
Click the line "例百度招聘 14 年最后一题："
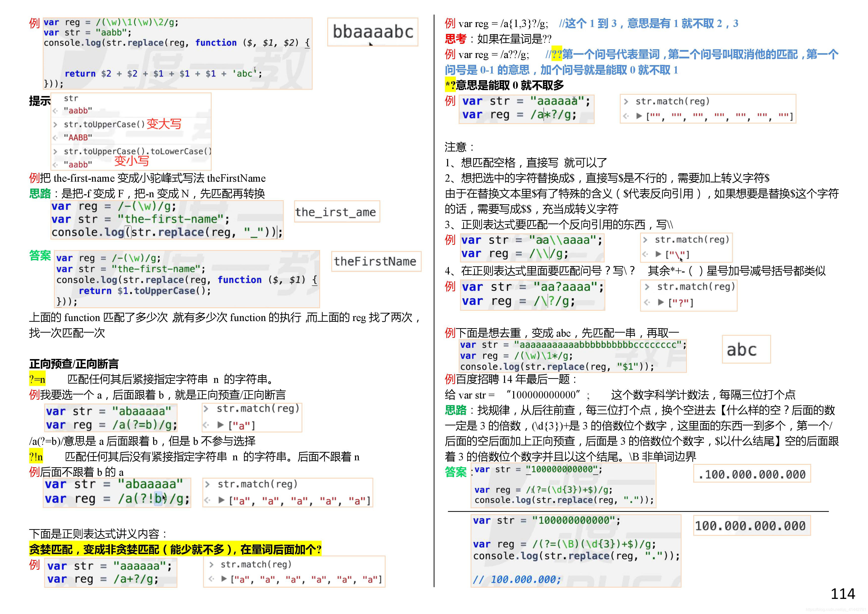tap(511, 379)
